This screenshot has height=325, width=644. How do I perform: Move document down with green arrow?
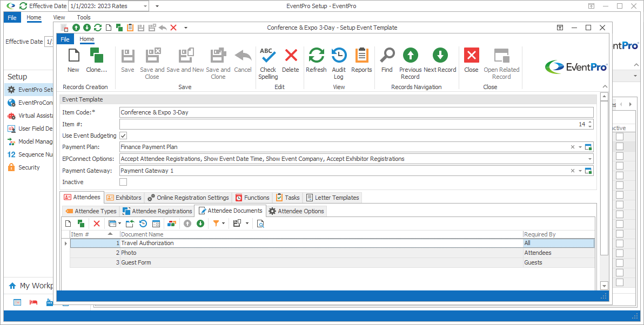(x=200, y=223)
